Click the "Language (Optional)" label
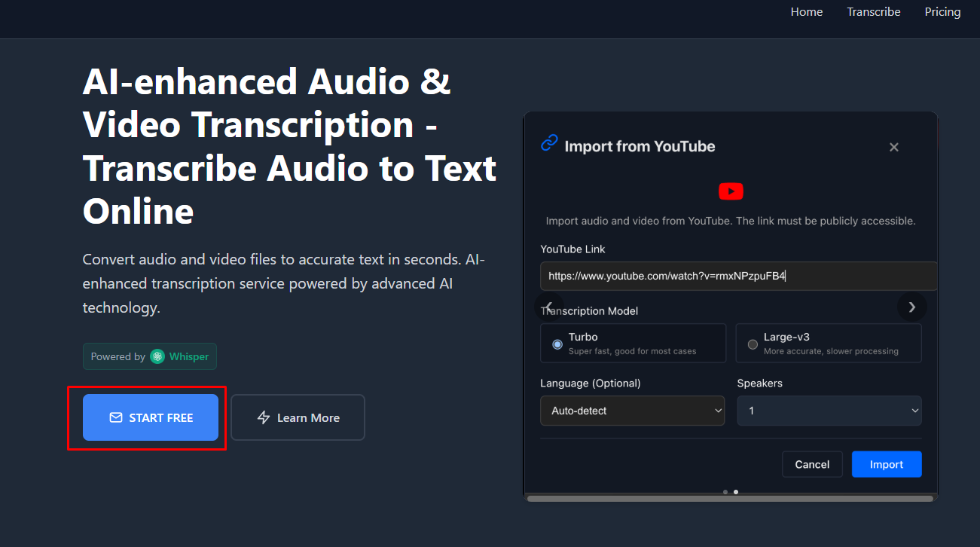The image size is (980, 547). (591, 383)
